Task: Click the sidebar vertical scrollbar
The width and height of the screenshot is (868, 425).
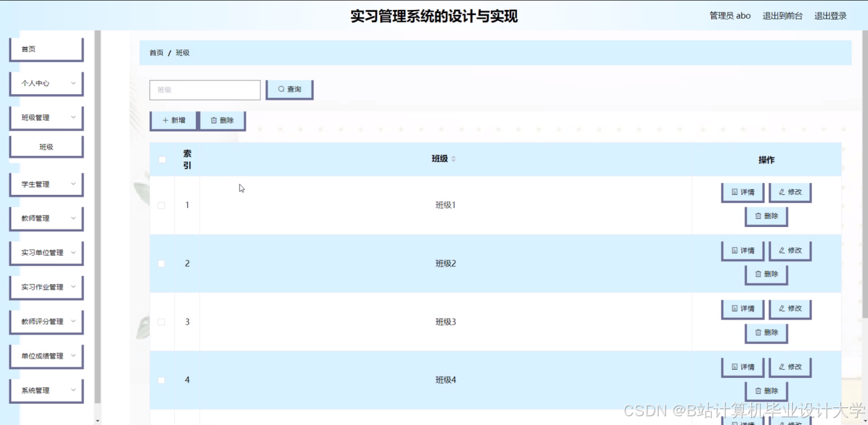Action: tap(97, 216)
